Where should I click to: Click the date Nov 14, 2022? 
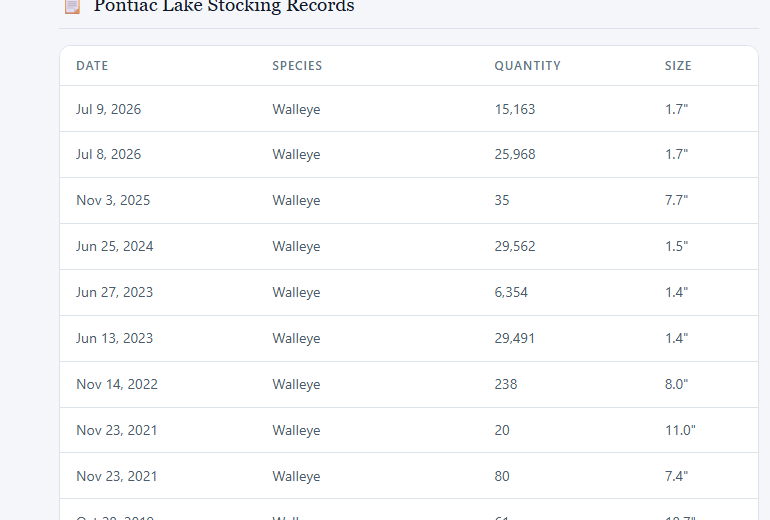tap(117, 384)
